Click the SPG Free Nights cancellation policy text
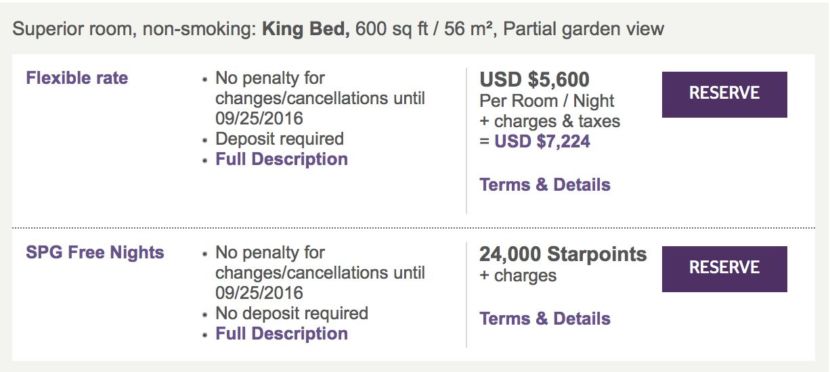 [x=320, y=273]
